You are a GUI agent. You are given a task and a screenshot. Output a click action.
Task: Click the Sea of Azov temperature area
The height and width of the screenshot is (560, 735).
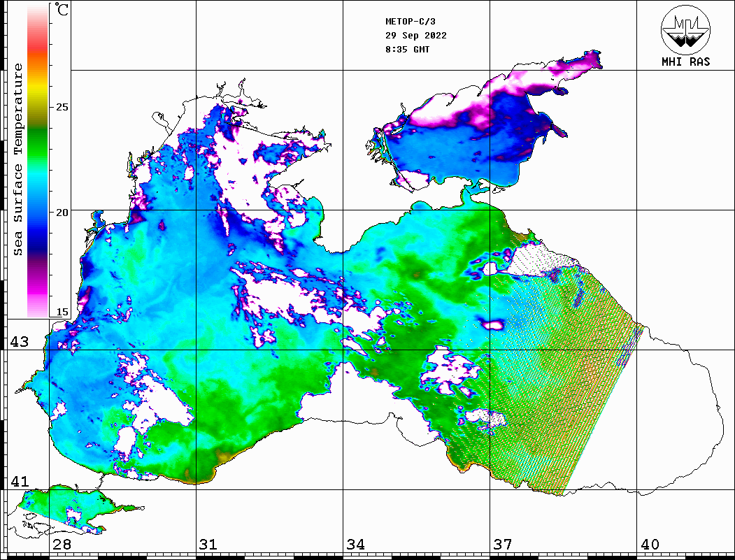pyautogui.click(x=469, y=141)
